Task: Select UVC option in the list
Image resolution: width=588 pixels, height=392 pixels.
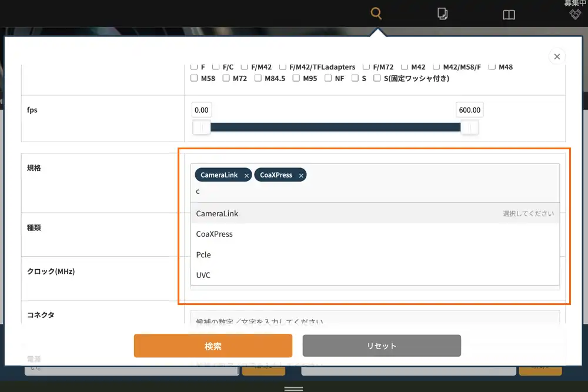Action: coord(203,275)
